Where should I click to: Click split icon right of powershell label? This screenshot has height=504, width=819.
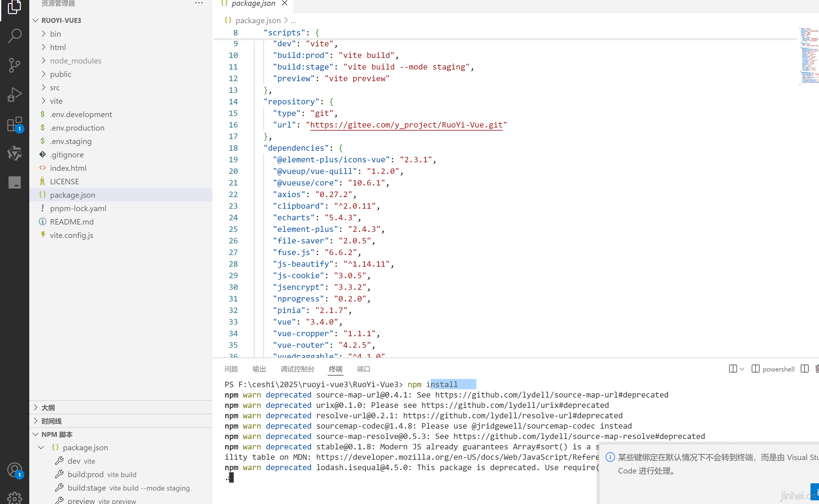pos(804,369)
